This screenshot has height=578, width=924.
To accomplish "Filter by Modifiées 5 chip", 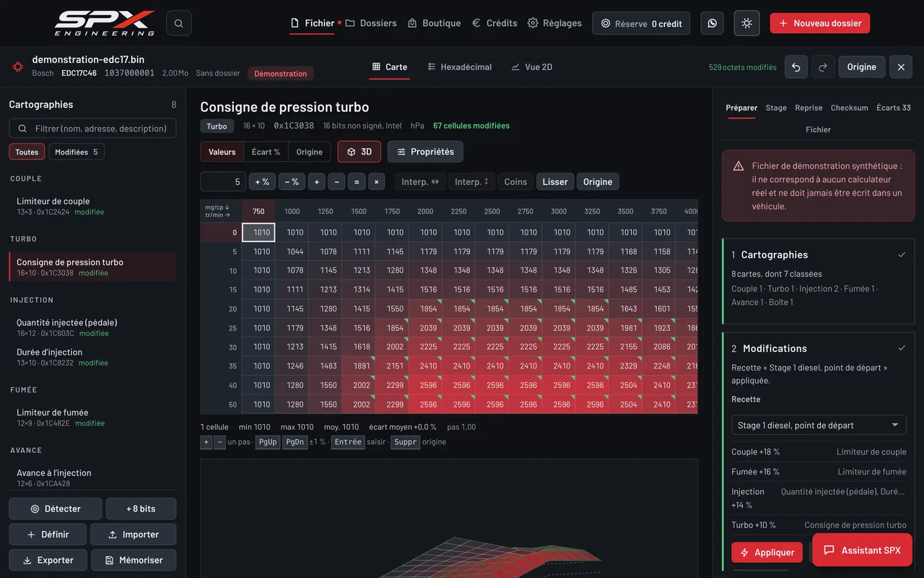I will click(77, 152).
